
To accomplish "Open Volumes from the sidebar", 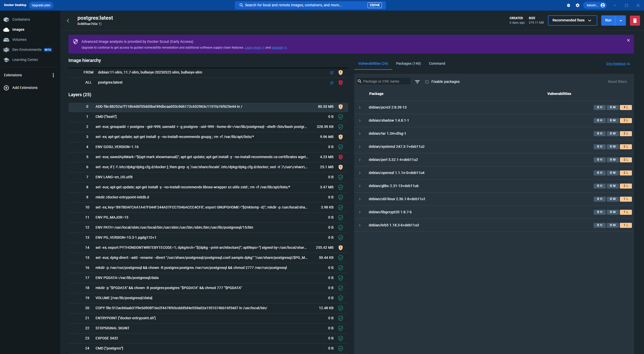I will [19, 40].
